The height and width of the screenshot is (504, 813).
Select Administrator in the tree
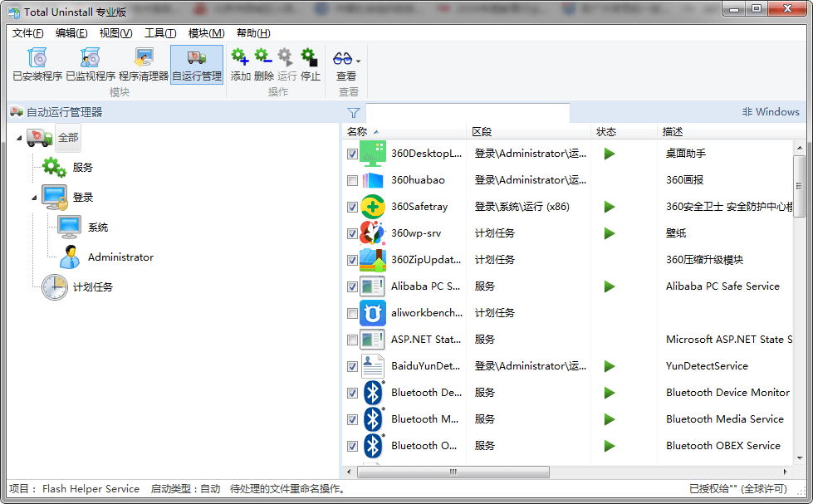tap(120, 257)
